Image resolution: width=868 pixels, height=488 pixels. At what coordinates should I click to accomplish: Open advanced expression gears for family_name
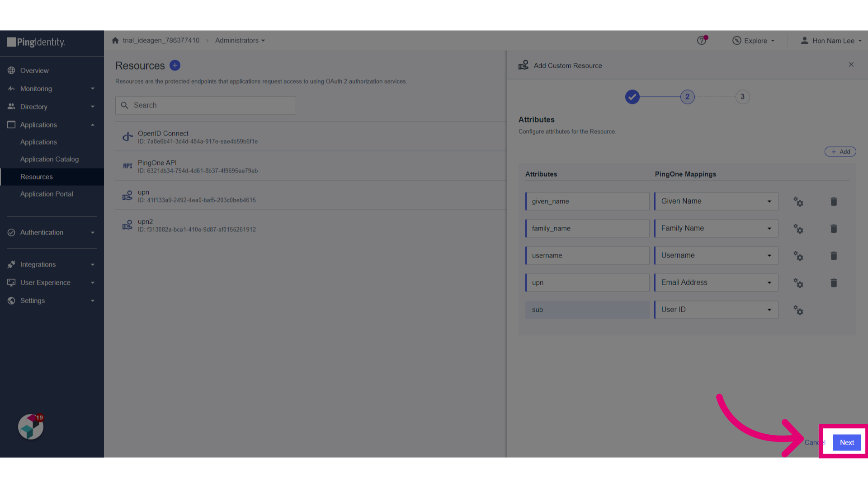click(x=798, y=229)
